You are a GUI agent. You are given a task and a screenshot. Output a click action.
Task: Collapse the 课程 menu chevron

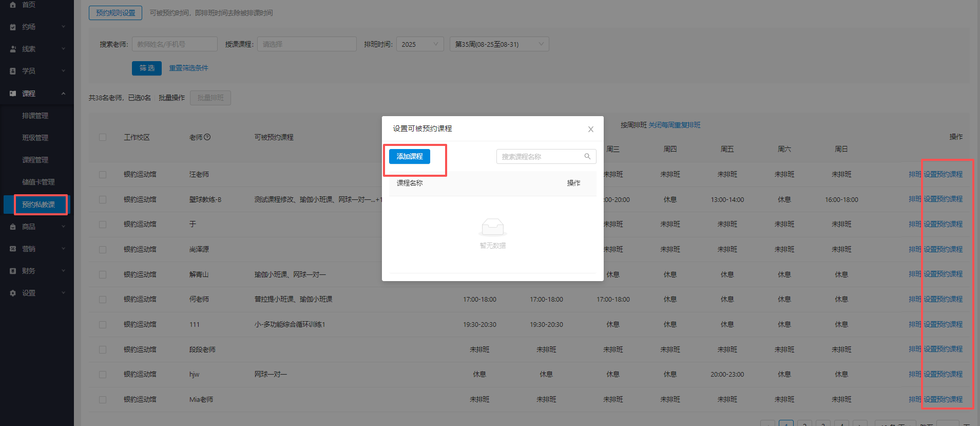pyautogui.click(x=63, y=94)
